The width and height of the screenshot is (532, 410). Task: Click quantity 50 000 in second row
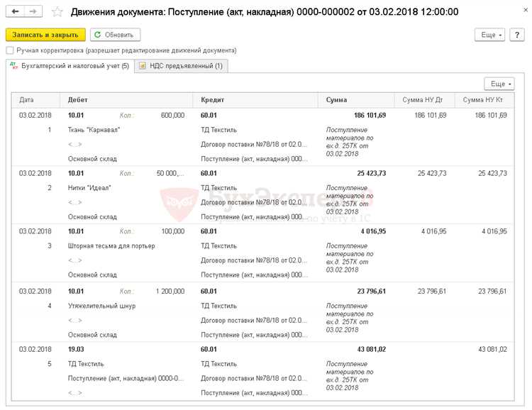[170, 173]
